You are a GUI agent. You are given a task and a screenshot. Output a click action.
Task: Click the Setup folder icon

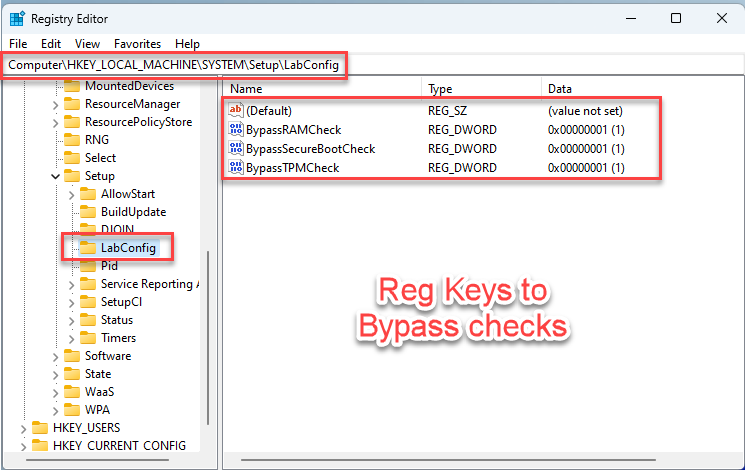tap(72, 176)
